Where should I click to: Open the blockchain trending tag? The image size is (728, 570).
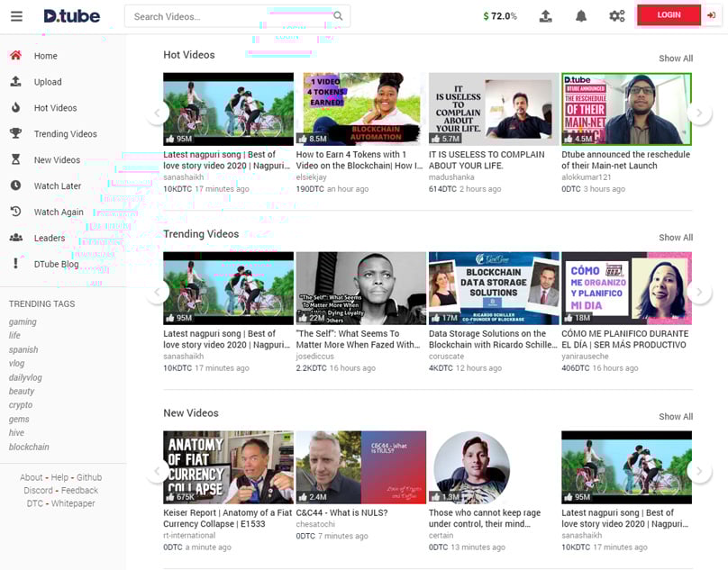click(x=29, y=447)
